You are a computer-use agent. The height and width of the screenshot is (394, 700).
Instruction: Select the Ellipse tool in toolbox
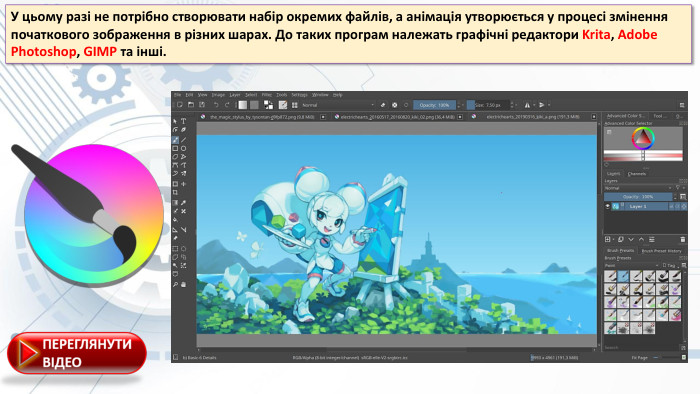[183, 149]
